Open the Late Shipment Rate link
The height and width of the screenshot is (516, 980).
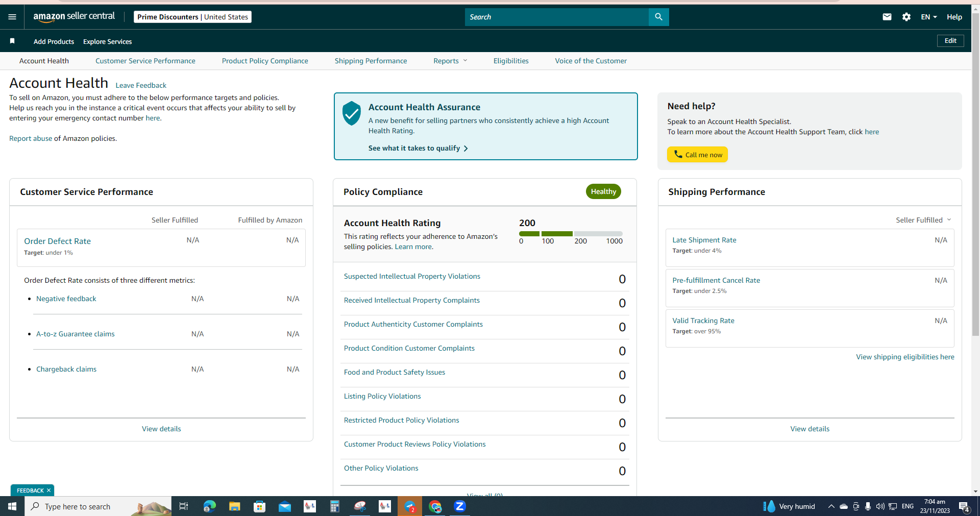[704, 240]
